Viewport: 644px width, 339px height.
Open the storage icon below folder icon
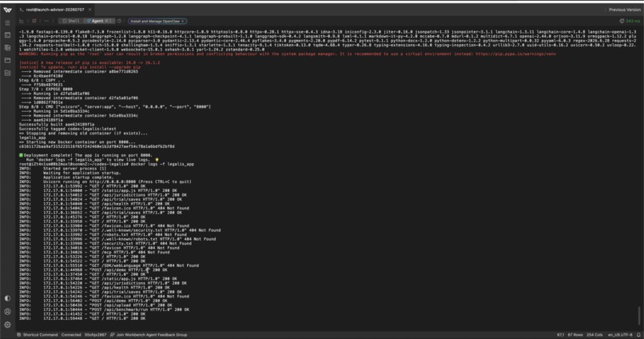click(x=7, y=73)
